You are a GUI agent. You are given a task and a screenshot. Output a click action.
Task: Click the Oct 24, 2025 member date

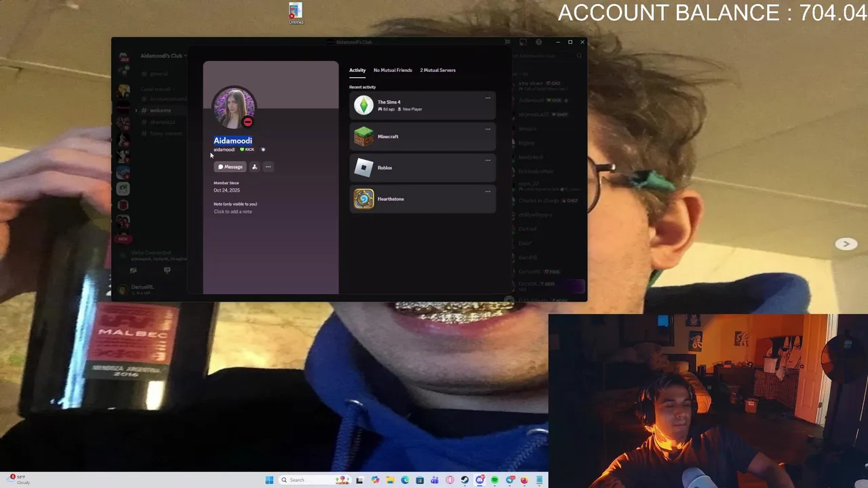click(x=226, y=190)
